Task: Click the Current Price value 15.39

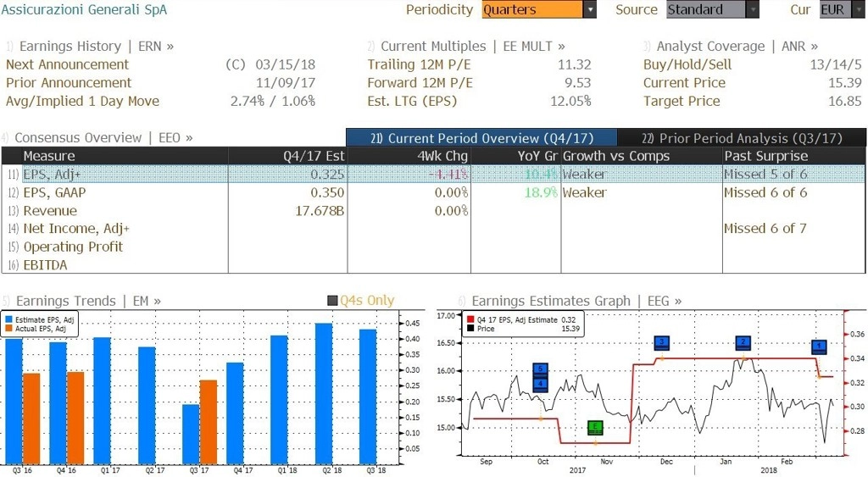Action: (845, 83)
